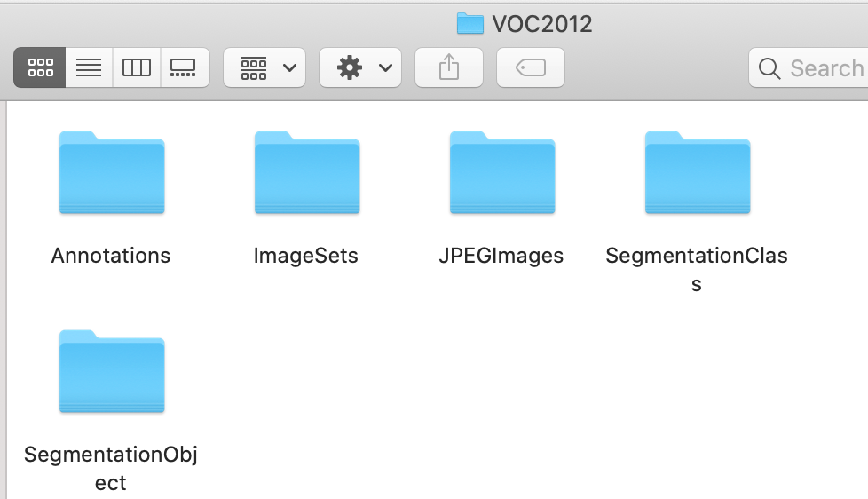Click the VOC2012 title folder icon
This screenshot has width=868, height=499.
(470, 24)
